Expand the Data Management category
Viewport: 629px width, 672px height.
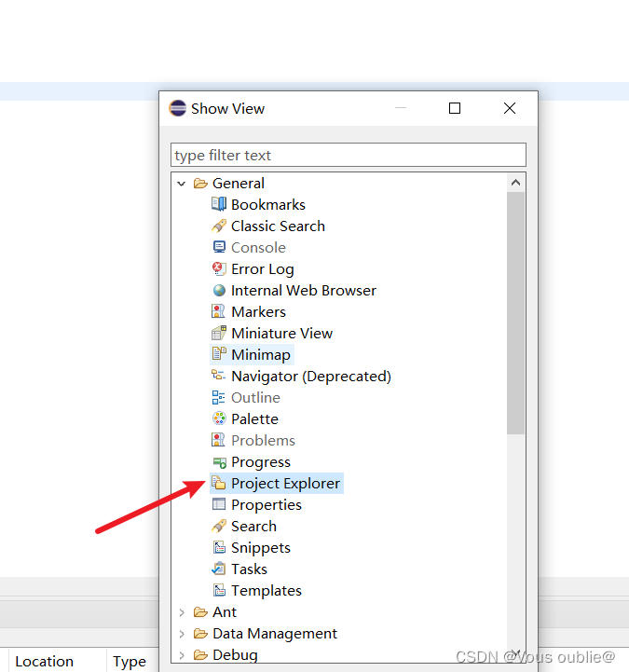click(181, 634)
